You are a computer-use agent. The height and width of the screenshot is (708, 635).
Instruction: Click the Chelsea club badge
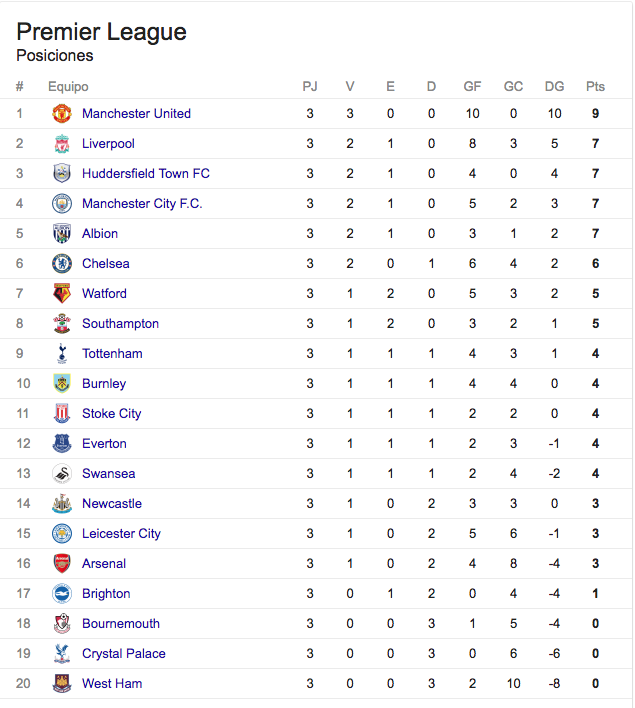[x=62, y=263]
